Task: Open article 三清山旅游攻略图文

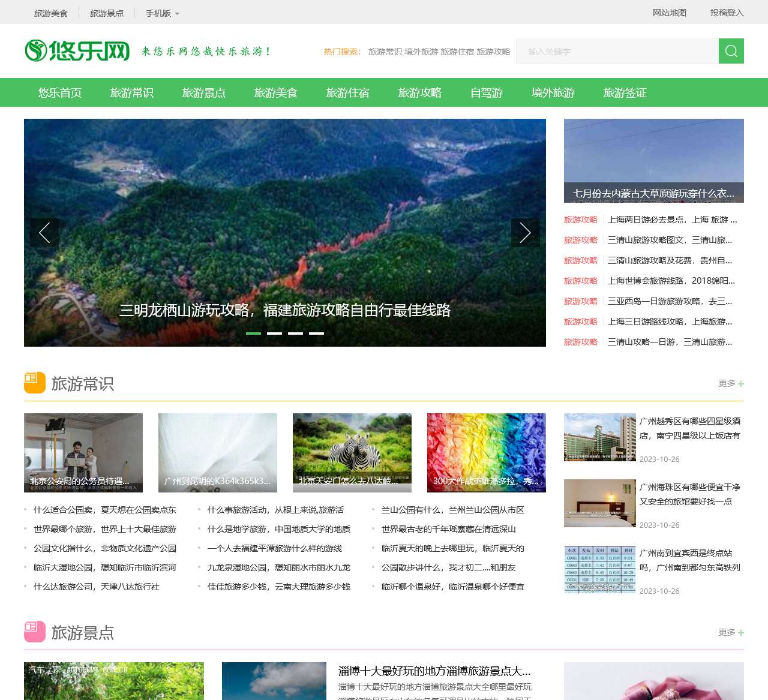Action: 670,240
